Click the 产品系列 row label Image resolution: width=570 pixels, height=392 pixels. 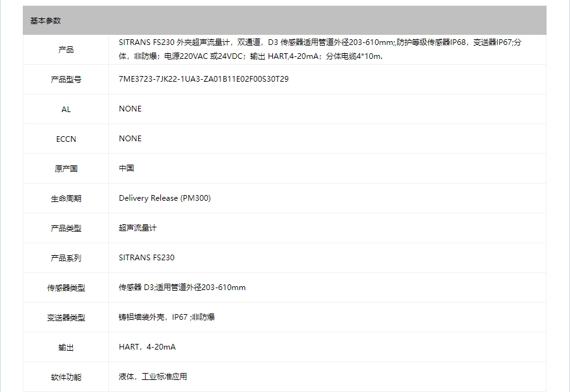coord(66,258)
